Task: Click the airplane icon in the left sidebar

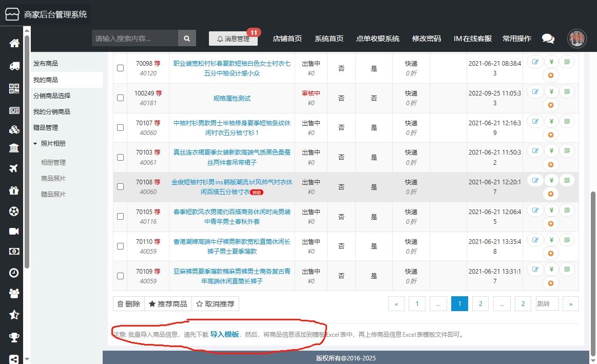Action: click(14, 169)
